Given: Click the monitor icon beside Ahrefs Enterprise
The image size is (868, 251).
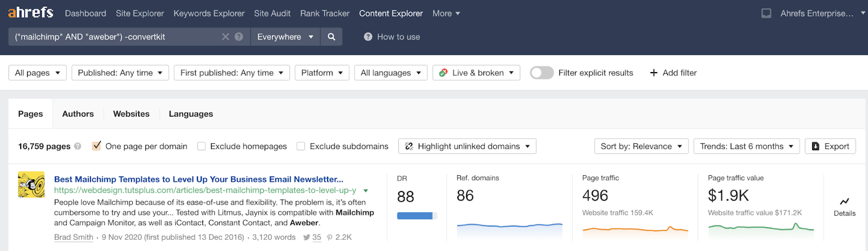Looking at the screenshot, I should [766, 14].
